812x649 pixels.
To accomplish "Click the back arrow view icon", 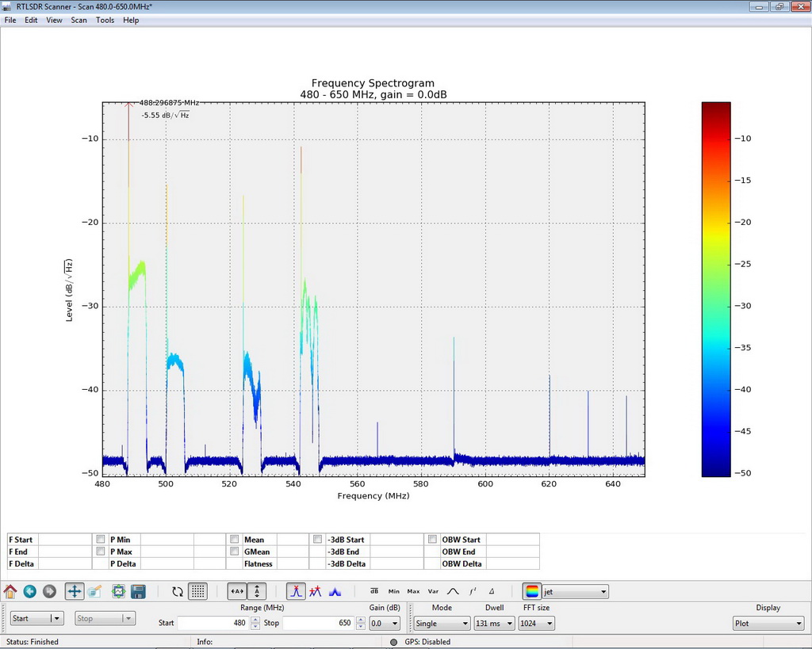I will click(30, 591).
